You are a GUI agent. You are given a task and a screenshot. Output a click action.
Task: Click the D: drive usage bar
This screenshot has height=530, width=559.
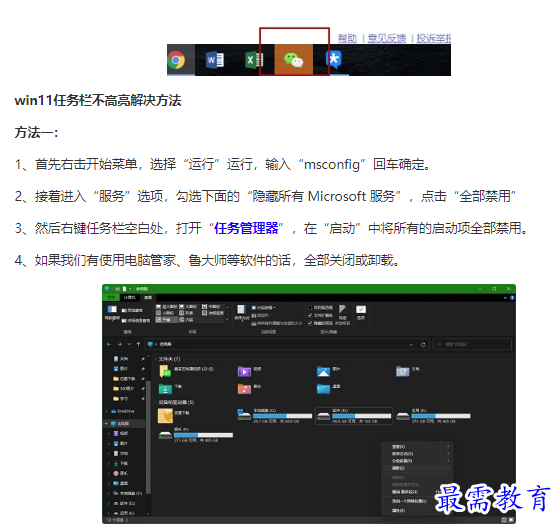point(362,416)
